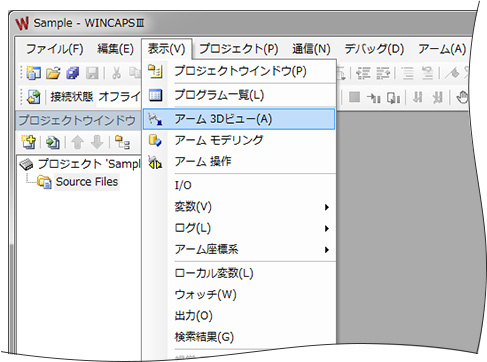Click the single-arrow download icon
Image resolution: width=487 pixels, height=362 pixels.
[417, 97]
